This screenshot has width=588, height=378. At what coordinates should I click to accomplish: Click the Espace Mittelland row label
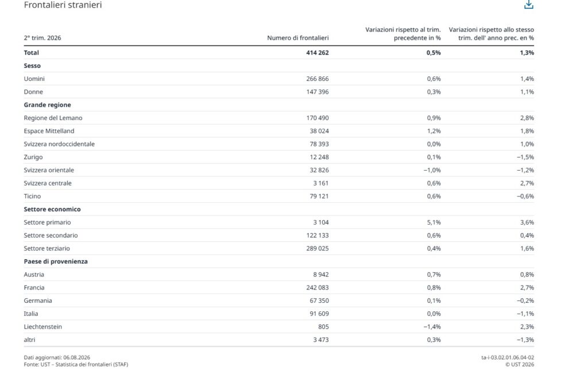pos(49,131)
